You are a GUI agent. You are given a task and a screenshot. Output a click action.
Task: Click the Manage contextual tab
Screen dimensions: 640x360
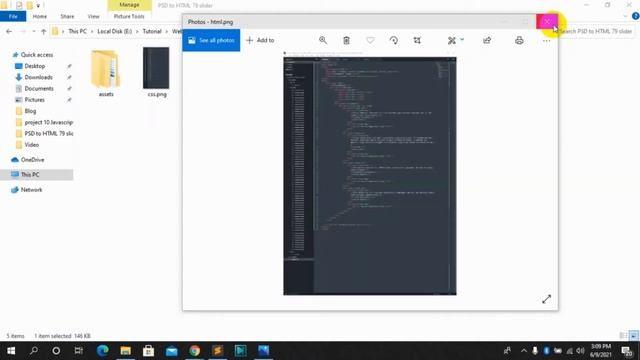pyautogui.click(x=129, y=5)
